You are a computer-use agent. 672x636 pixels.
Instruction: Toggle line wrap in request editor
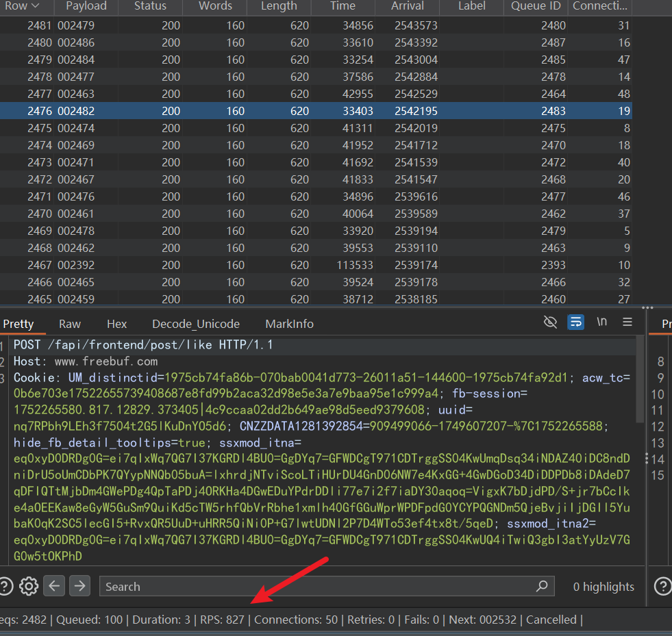point(576,322)
